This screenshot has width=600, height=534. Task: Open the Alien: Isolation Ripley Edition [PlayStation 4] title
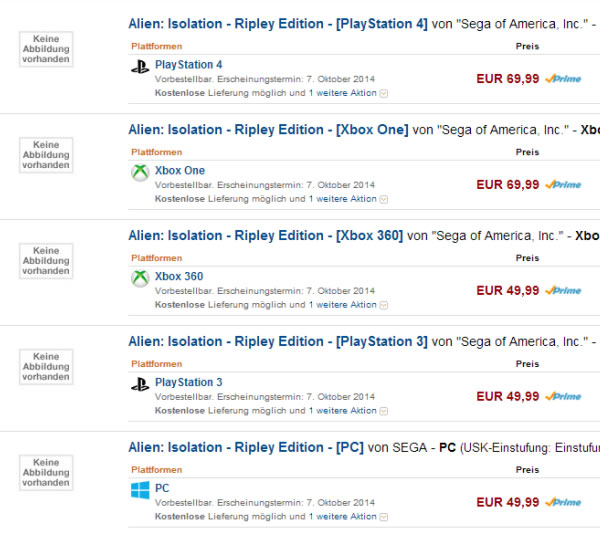(278, 24)
